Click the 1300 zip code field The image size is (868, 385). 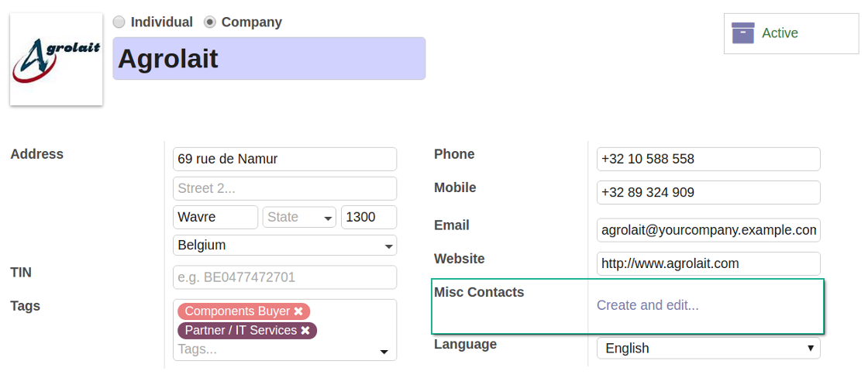368,218
